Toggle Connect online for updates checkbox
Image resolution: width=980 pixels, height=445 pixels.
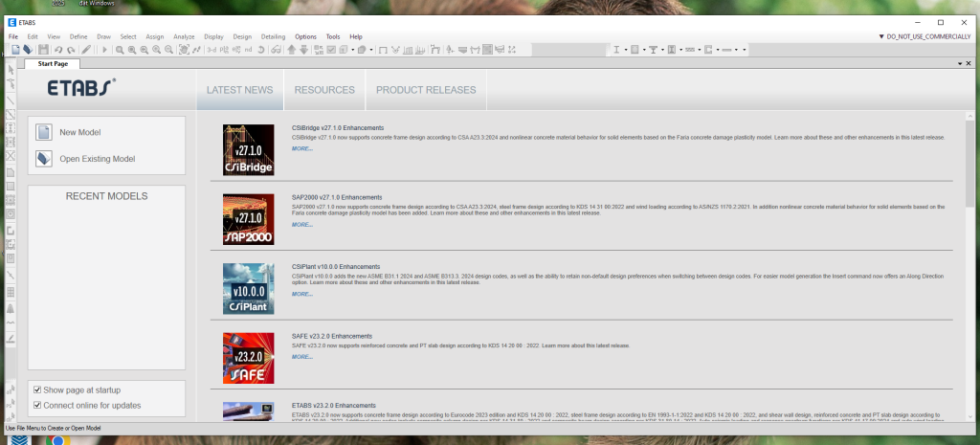[37, 405]
